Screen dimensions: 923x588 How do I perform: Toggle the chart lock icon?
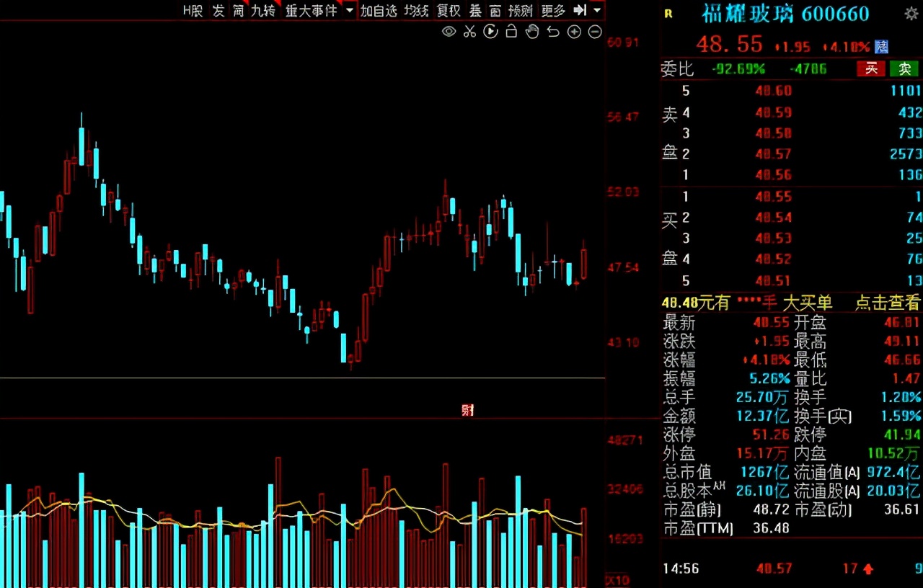coord(511,31)
